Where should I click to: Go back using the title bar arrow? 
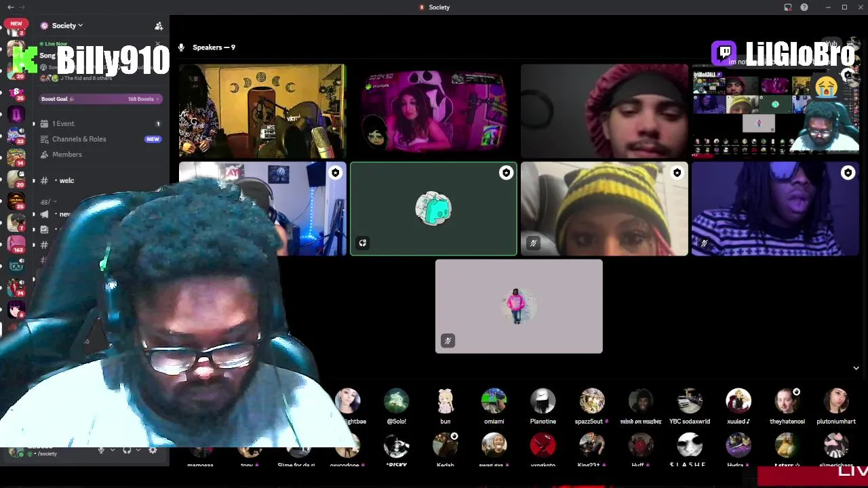(x=10, y=7)
